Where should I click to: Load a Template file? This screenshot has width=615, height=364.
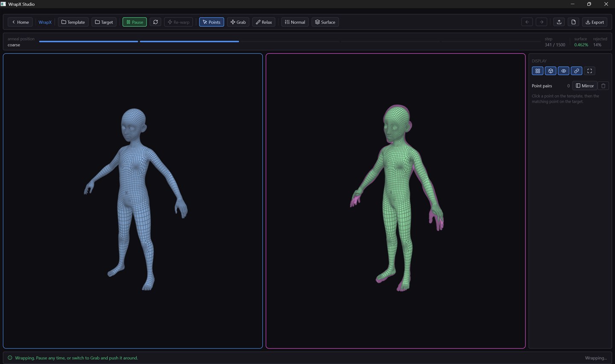click(73, 22)
